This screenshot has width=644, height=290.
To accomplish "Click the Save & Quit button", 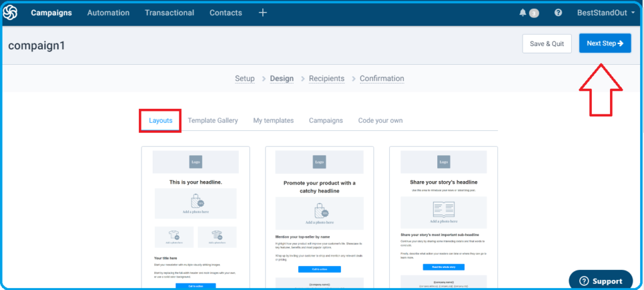I will (547, 43).
